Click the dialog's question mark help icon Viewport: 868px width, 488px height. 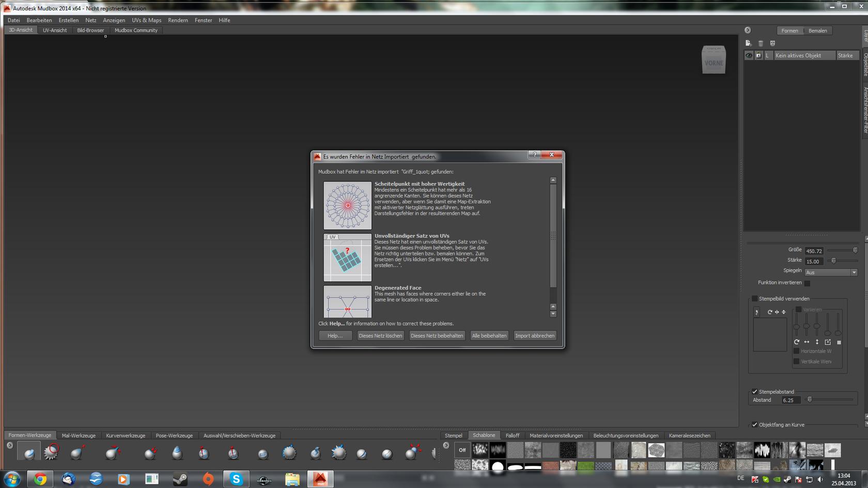point(535,155)
